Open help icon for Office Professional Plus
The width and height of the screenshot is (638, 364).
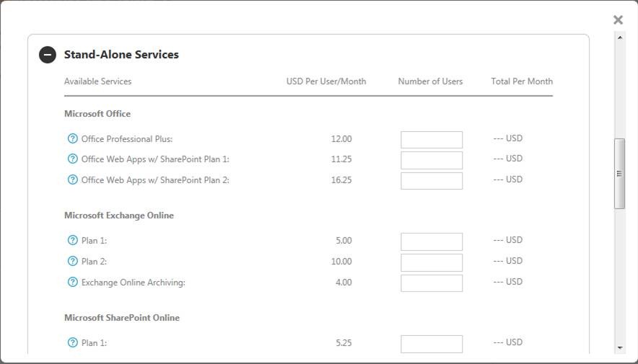72,138
